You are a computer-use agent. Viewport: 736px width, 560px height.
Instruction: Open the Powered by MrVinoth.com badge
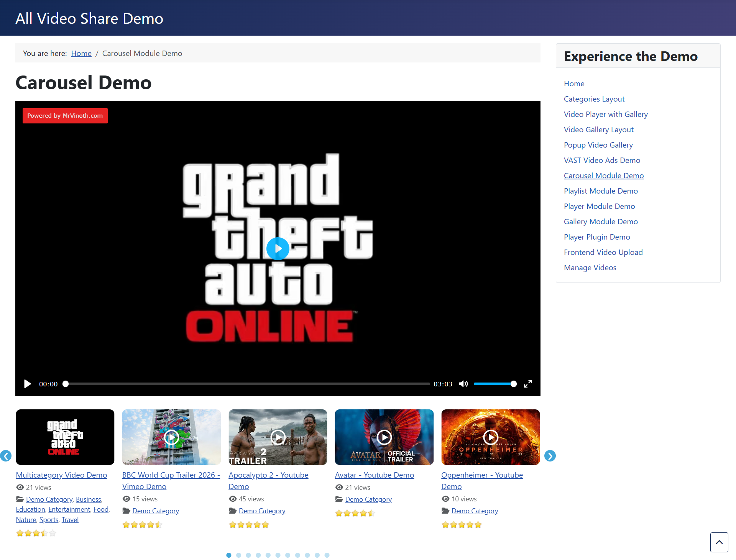65,116
